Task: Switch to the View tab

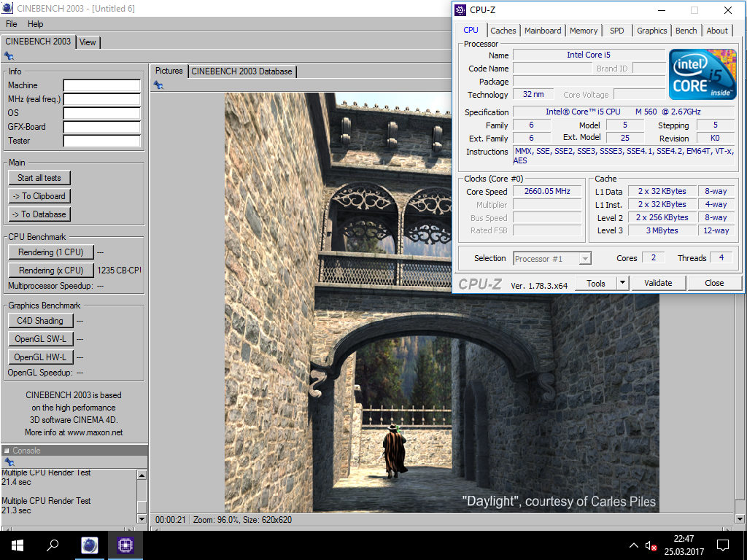Action: (x=88, y=42)
